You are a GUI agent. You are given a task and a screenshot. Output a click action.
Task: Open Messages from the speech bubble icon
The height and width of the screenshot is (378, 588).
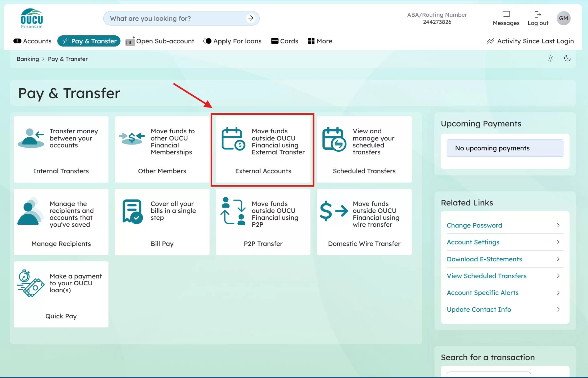coord(506,14)
